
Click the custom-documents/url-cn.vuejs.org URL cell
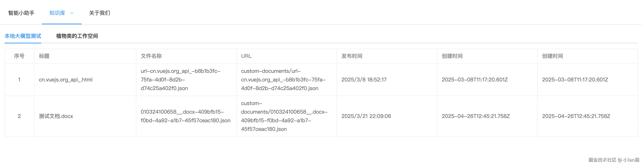pos(283,80)
